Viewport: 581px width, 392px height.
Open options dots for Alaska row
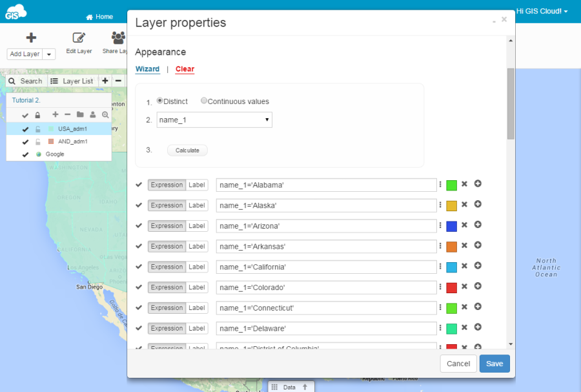[x=440, y=205]
